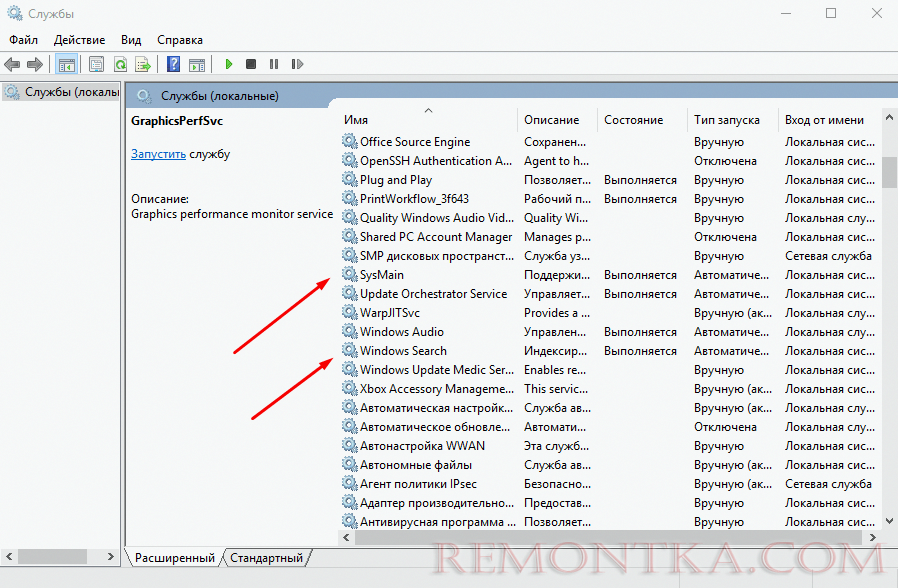Click the gear icon of Агент политики IPsec
The image size is (898, 588).
tap(349, 483)
